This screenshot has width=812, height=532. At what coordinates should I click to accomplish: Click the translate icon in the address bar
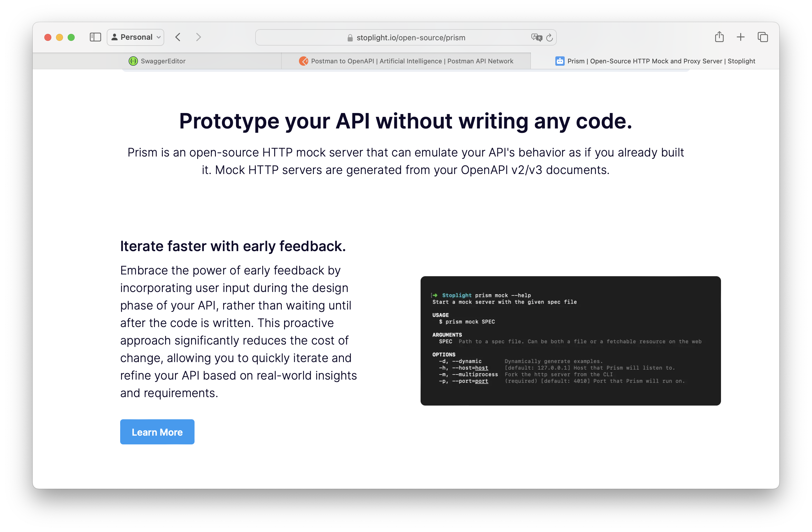click(x=536, y=38)
